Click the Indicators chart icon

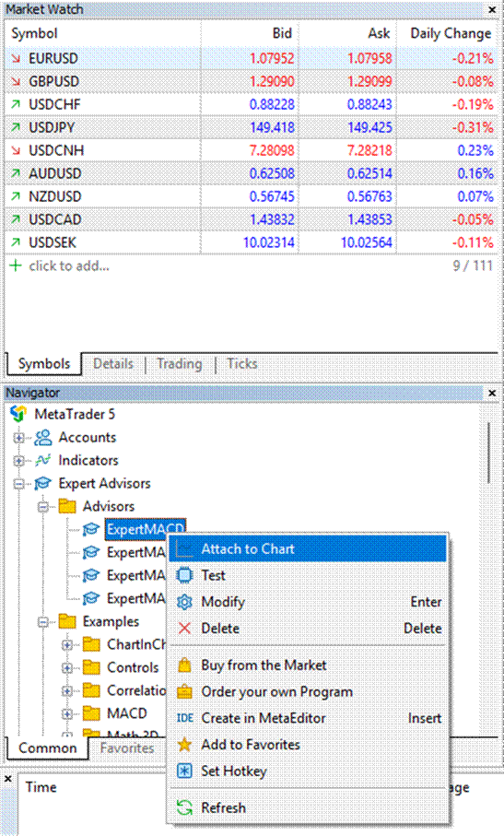[x=42, y=461]
